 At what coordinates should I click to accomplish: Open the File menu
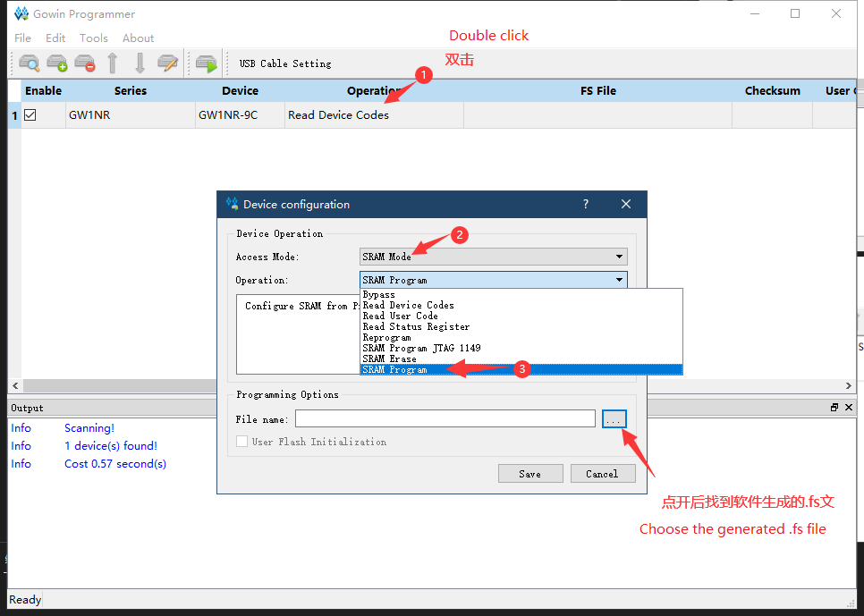[22, 38]
